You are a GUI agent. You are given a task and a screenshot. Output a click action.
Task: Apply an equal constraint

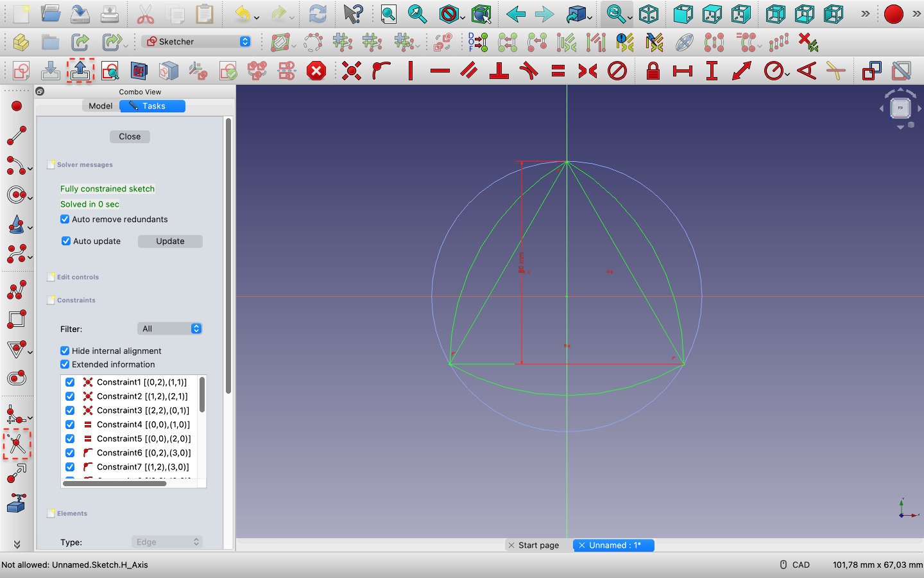click(558, 71)
